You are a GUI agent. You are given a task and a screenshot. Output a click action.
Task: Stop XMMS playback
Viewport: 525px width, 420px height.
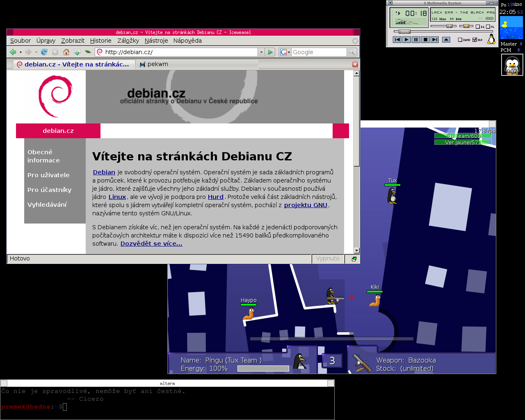click(425, 40)
